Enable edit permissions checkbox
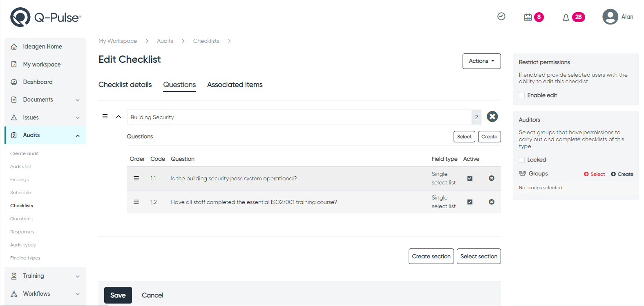Image resolution: width=644 pixels, height=306 pixels. click(x=522, y=95)
